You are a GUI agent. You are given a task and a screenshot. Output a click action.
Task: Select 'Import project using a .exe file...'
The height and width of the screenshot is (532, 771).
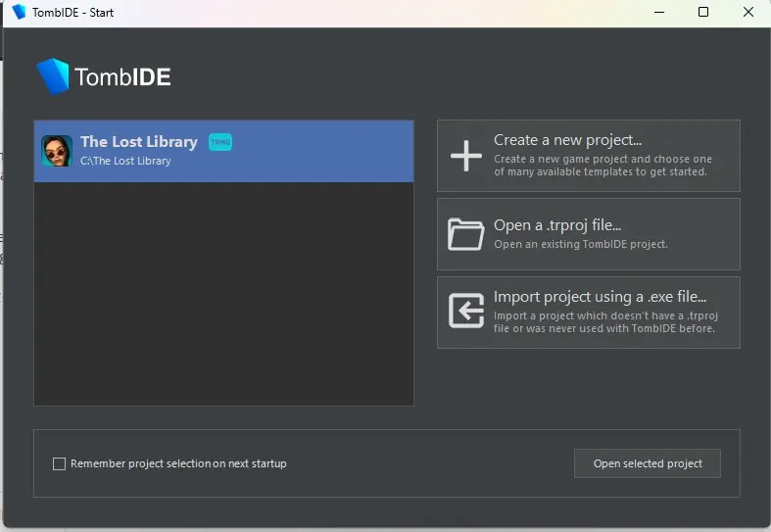tap(600, 296)
